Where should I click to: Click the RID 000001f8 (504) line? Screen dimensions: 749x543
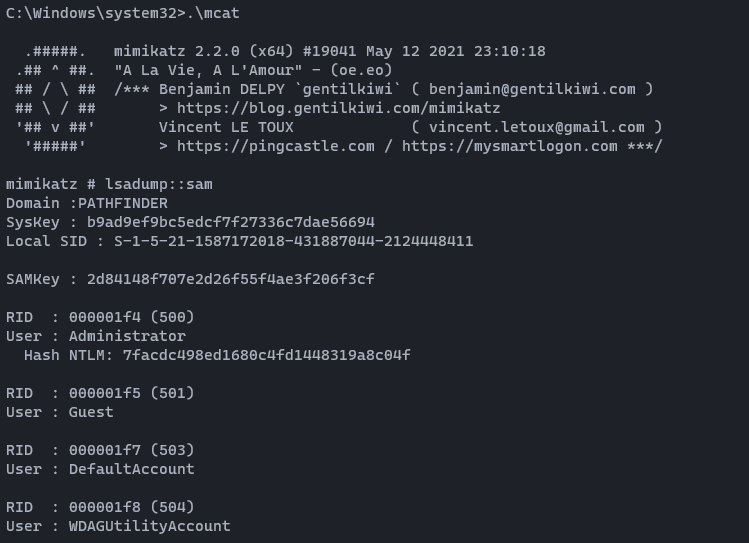(100, 507)
